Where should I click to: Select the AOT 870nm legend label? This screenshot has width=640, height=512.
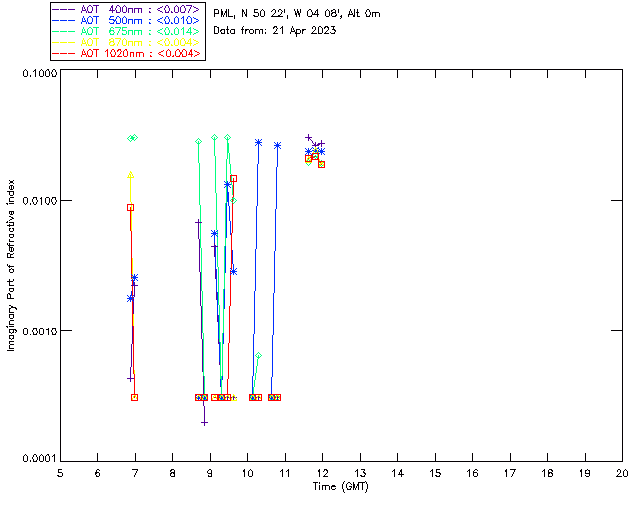tap(140, 42)
